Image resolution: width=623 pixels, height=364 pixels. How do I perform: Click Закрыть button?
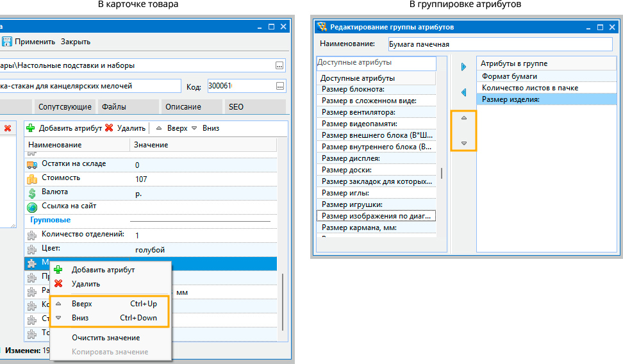click(76, 42)
